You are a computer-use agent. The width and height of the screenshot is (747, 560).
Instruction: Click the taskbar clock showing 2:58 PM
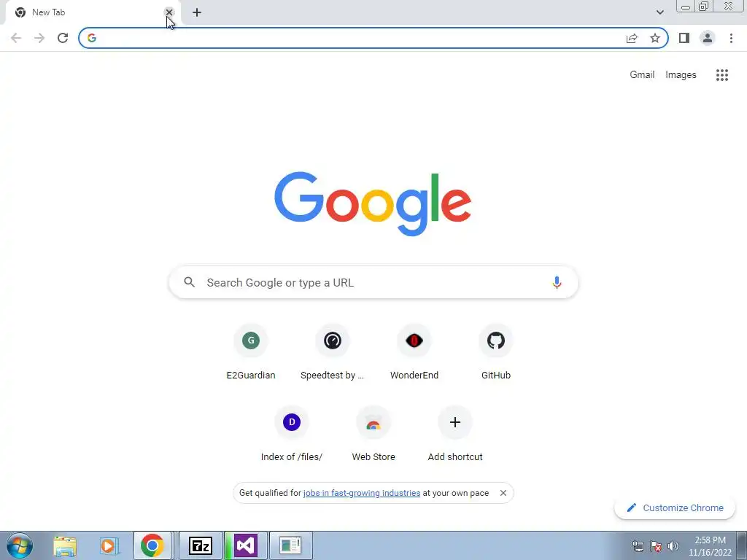(x=710, y=546)
